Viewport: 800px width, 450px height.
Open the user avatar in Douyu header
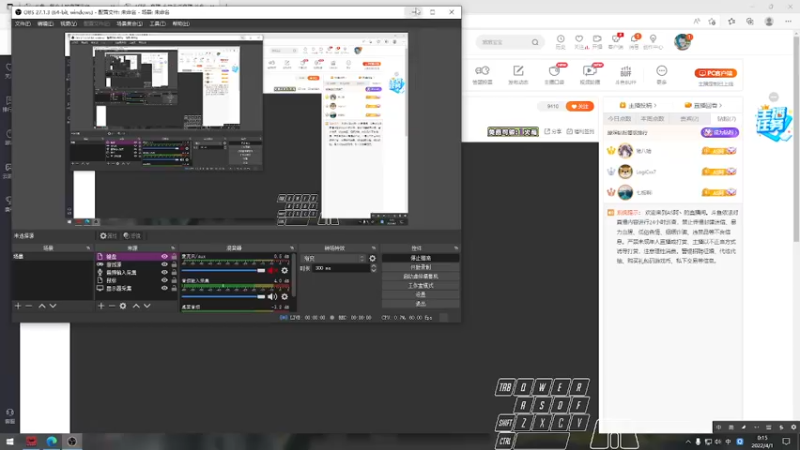pos(682,42)
